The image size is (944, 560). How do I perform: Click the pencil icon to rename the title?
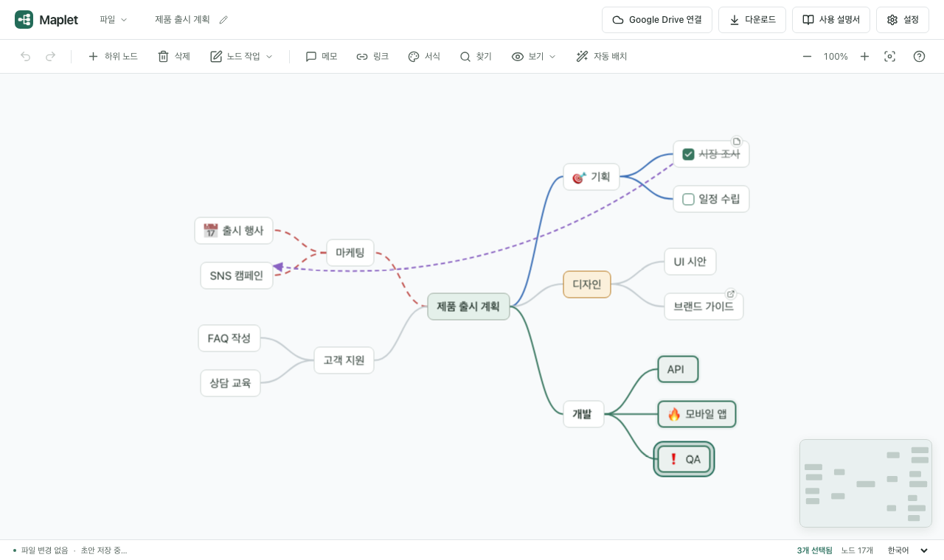click(223, 20)
